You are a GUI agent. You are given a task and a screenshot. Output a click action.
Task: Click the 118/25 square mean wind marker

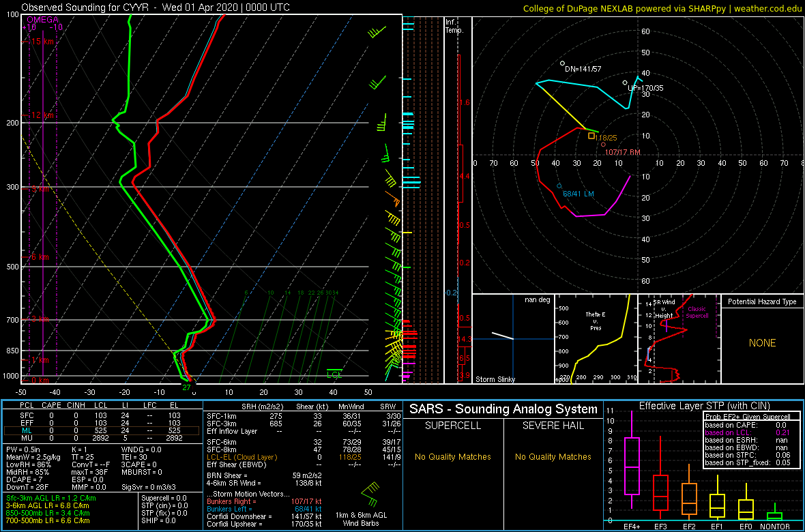[x=591, y=136]
